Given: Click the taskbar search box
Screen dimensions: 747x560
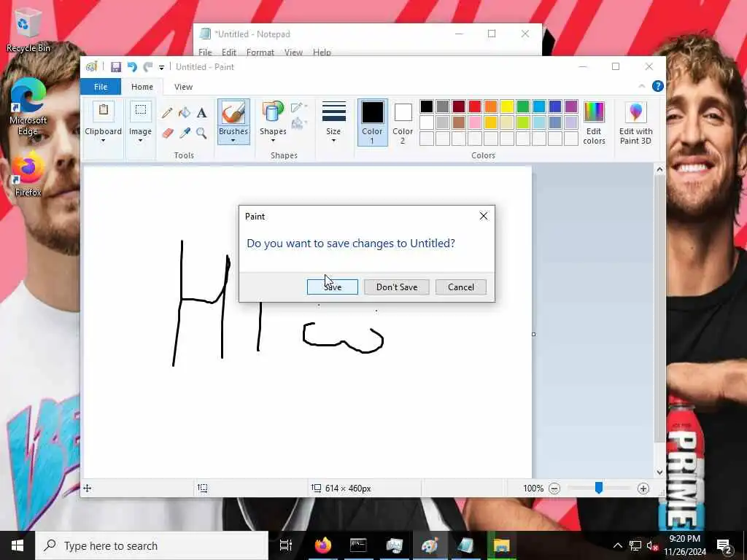Looking at the screenshot, I should coord(152,545).
